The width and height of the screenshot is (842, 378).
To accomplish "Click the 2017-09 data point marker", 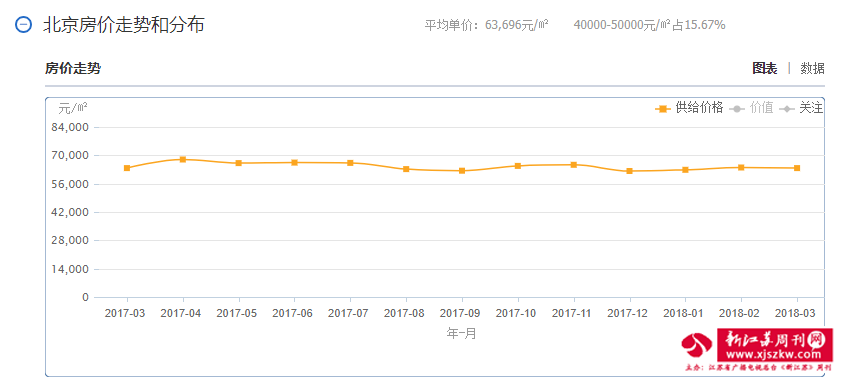I will [x=462, y=171].
